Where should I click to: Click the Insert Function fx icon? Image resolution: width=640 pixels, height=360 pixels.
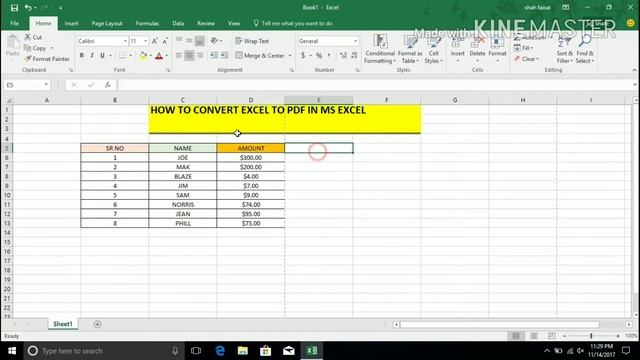(x=107, y=85)
